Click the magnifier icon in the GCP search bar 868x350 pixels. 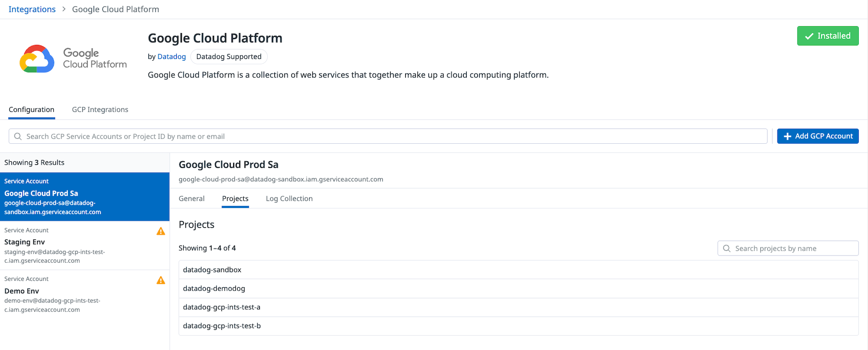tap(17, 136)
